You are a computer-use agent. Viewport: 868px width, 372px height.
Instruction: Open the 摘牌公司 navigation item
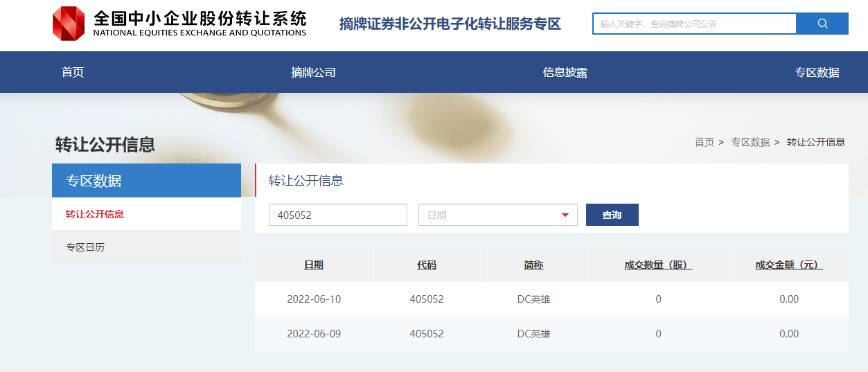[314, 72]
